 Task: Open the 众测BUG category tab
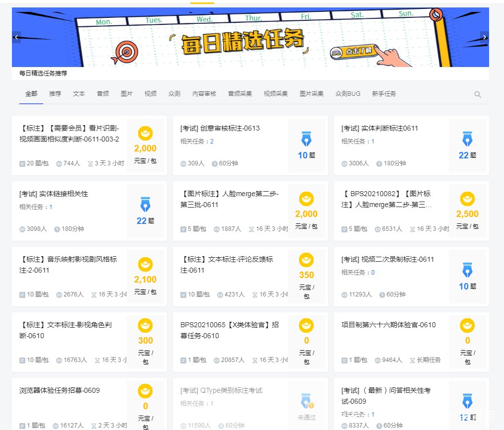click(x=347, y=93)
